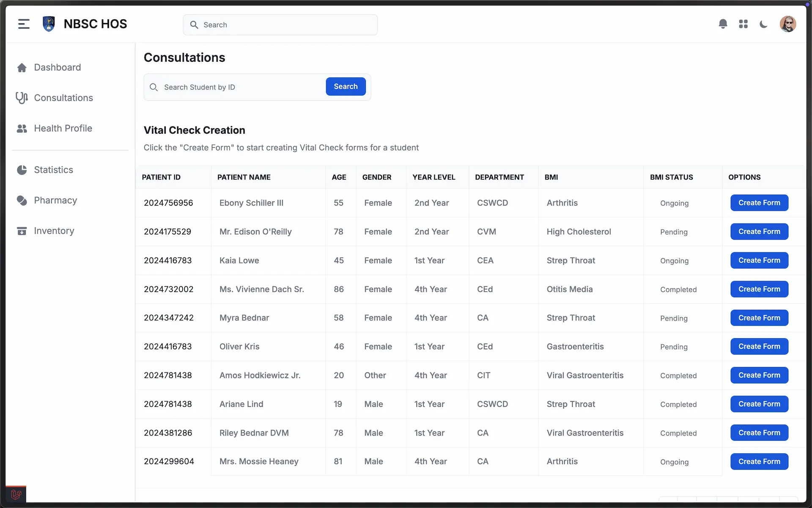Image resolution: width=812 pixels, height=508 pixels.
Task: Toggle dark mode moon icon
Action: (763, 24)
